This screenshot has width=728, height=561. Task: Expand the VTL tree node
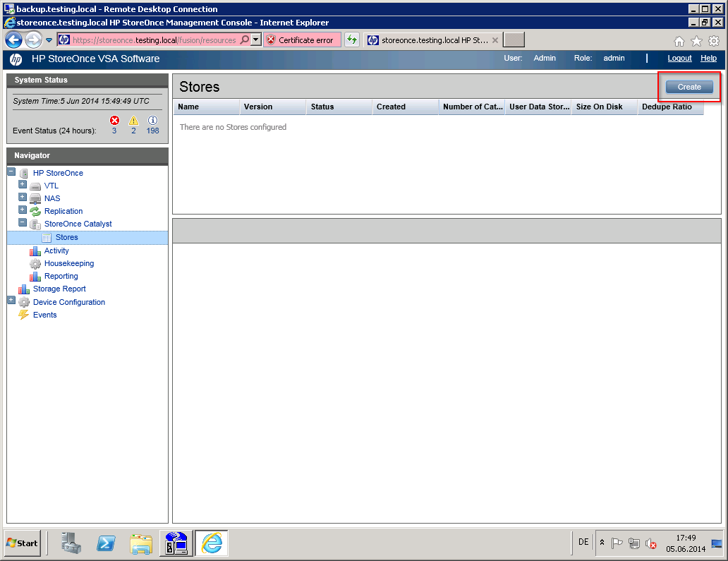[x=23, y=184]
